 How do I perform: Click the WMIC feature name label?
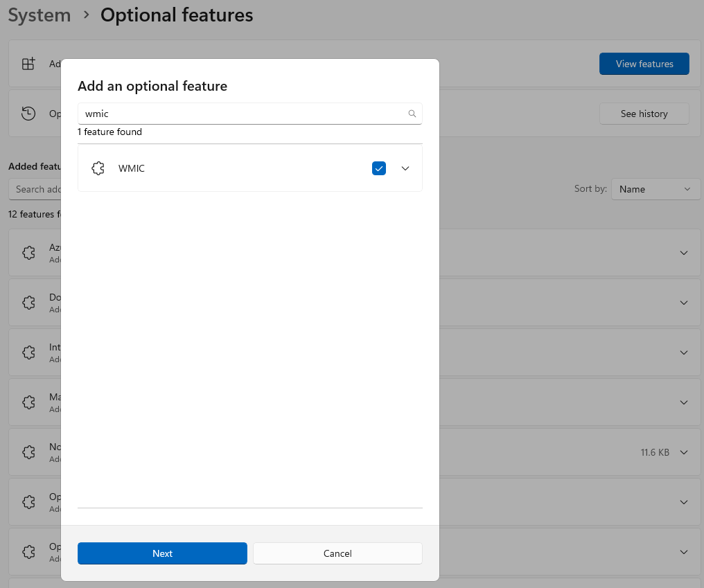tap(132, 168)
